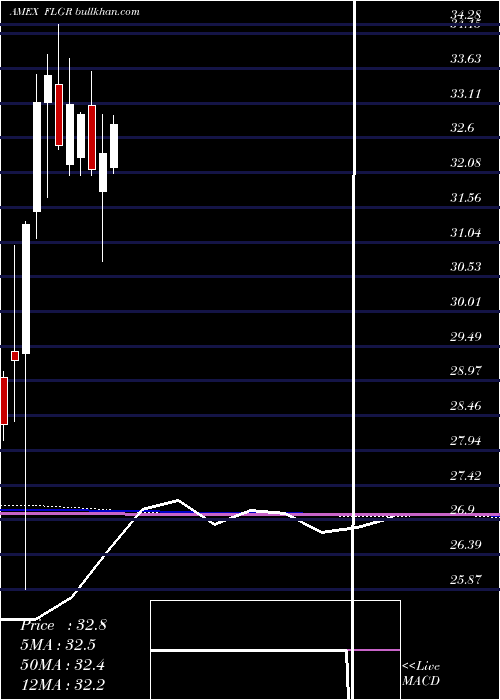Click the AMEX FLGR chart title text
The width and height of the screenshot is (500, 700).
coord(74,12)
